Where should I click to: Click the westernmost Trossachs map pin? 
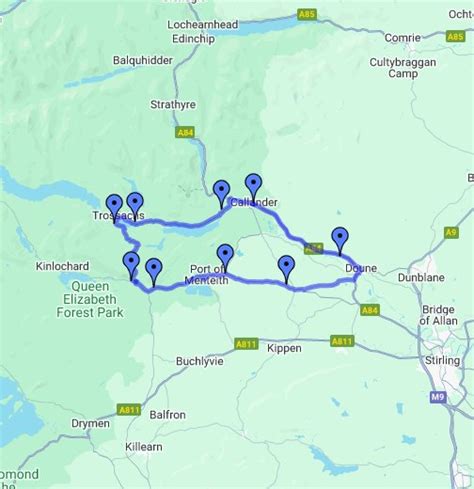point(114,209)
